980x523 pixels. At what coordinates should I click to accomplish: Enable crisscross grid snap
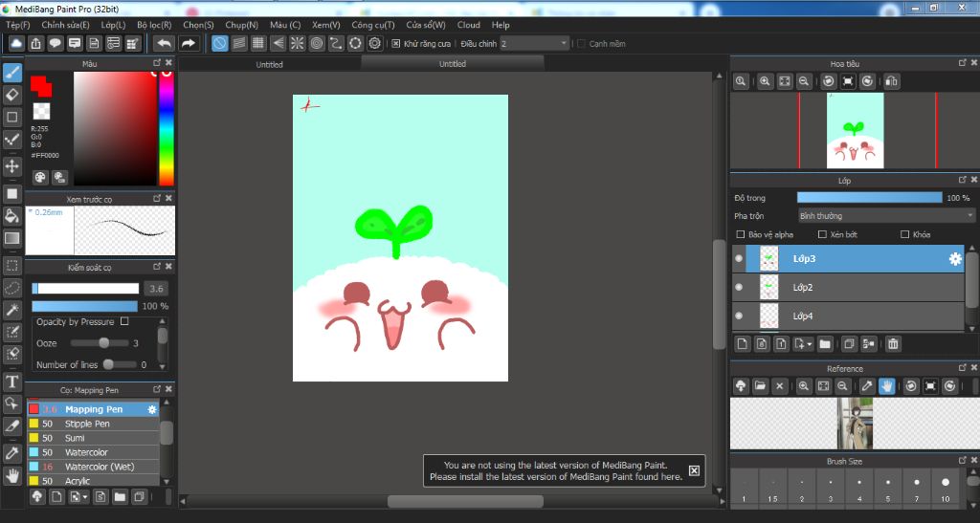coord(258,43)
